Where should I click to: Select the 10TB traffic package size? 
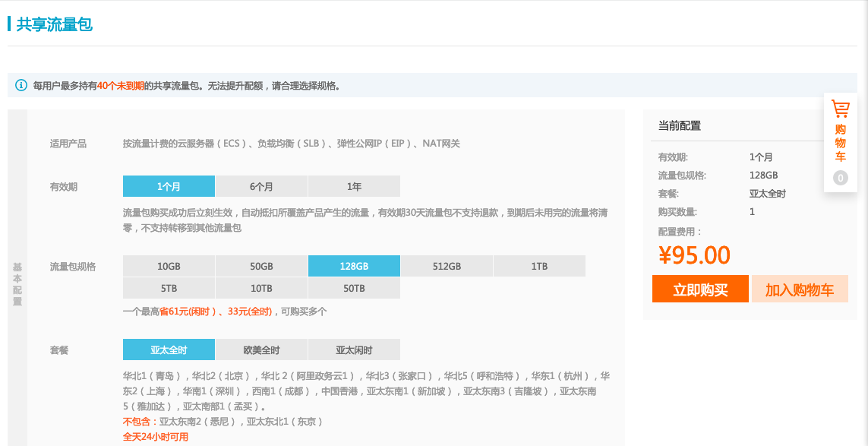coord(261,288)
